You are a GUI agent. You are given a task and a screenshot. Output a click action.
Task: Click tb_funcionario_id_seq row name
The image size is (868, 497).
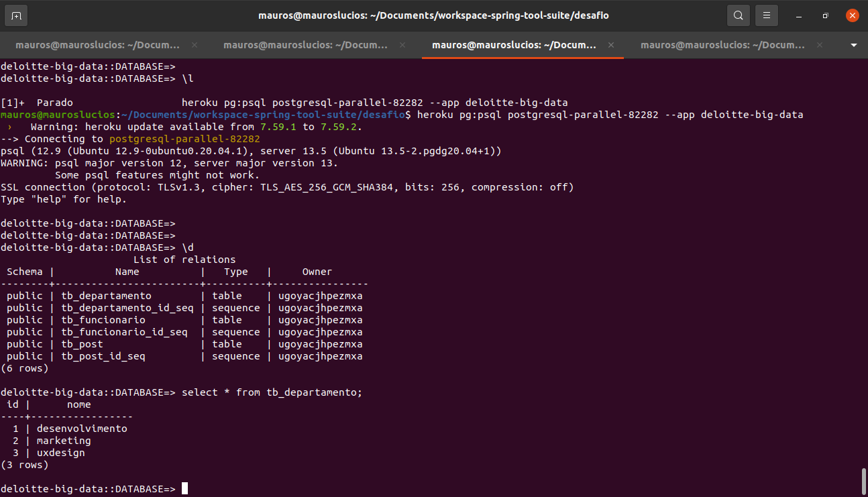click(x=125, y=332)
